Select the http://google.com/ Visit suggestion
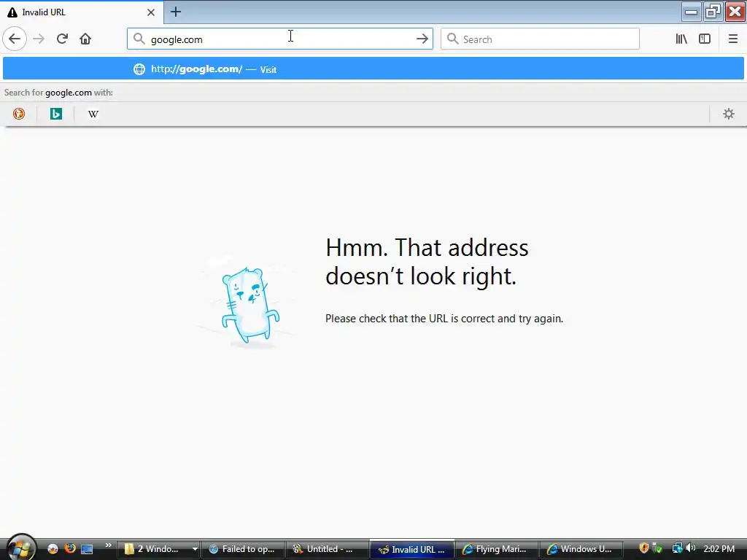Viewport: 747px width, 560px height. pyautogui.click(x=373, y=69)
